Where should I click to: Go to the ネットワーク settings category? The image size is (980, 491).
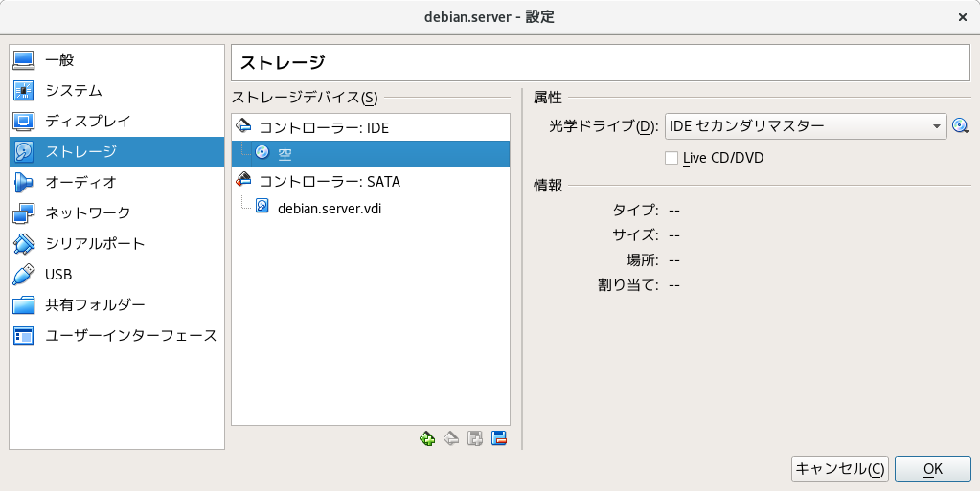click(117, 213)
